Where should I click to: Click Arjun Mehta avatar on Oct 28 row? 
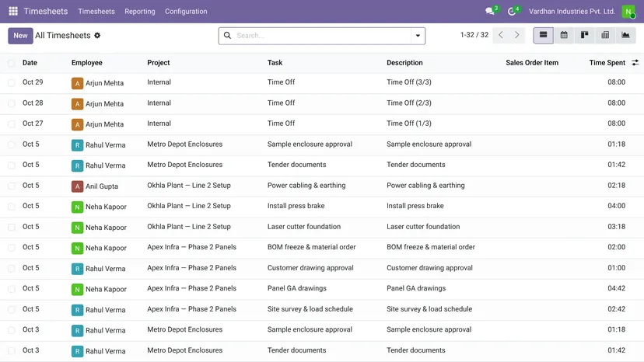[x=77, y=104]
